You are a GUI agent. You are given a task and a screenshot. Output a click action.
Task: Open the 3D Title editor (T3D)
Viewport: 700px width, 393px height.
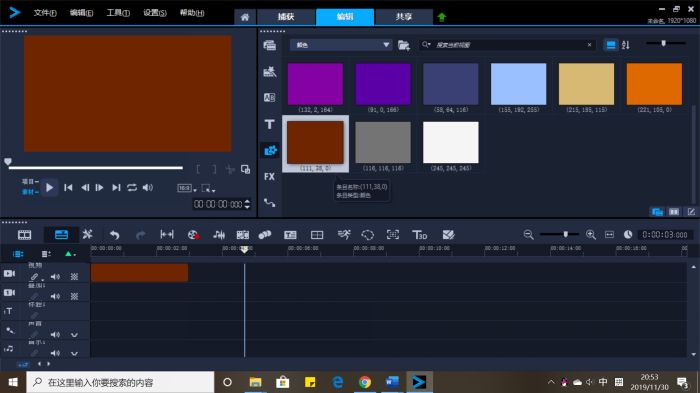click(x=419, y=235)
